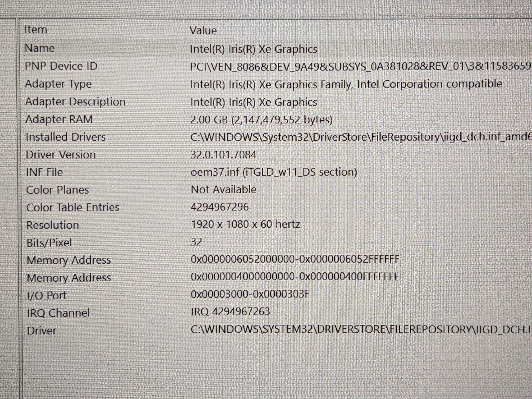This screenshot has height=399, width=532.
Task: Click the SYSTEM32\DRIVERSTORE driver path value
Action: point(361,330)
